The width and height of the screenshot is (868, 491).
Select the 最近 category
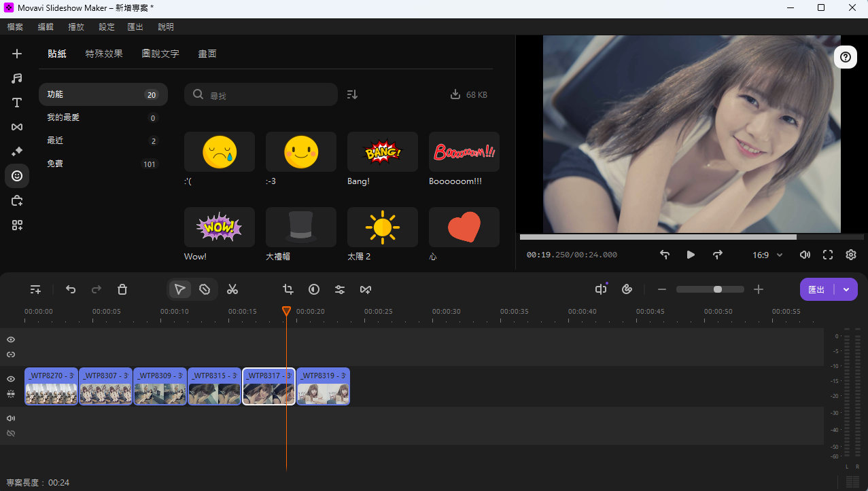(x=103, y=141)
